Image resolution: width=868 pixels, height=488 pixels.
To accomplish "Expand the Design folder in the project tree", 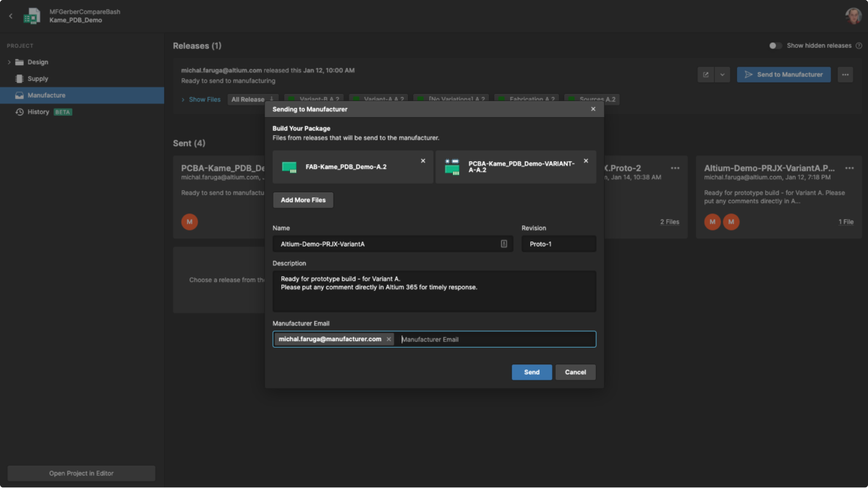I will coord(9,62).
